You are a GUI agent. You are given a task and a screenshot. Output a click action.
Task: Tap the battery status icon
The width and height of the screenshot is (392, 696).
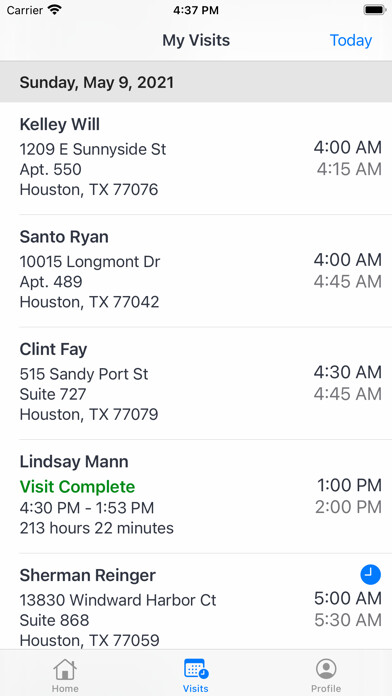click(x=374, y=10)
